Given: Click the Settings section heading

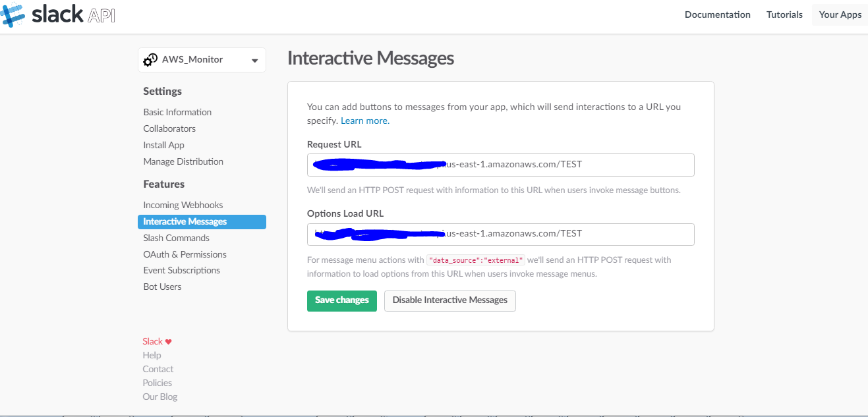Looking at the screenshot, I should click(x=162, y=92).
